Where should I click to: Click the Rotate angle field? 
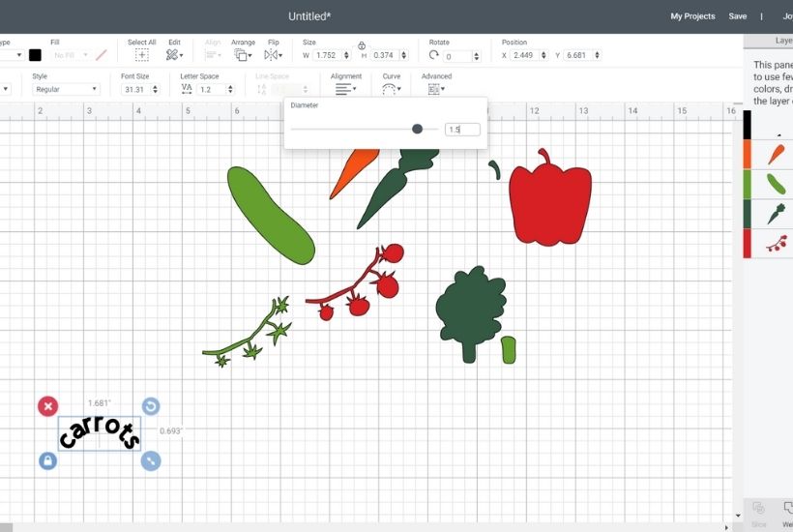click(457, 56)
